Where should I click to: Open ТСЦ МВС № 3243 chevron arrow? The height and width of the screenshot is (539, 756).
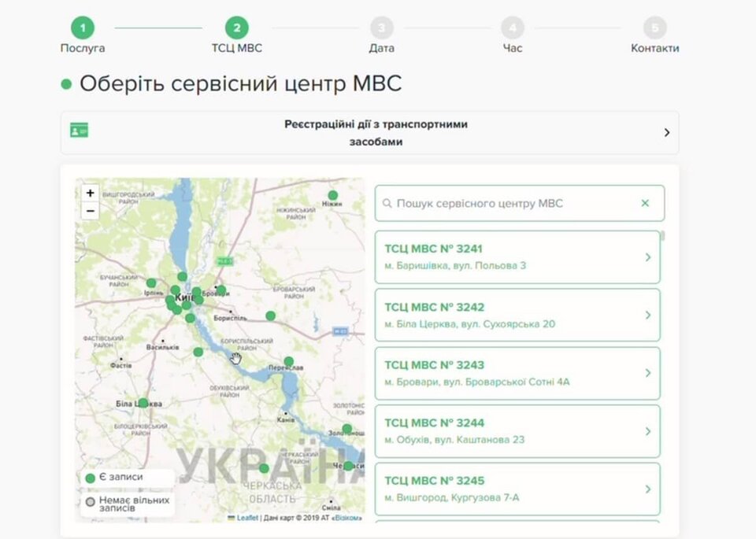[x=648, y=373]
